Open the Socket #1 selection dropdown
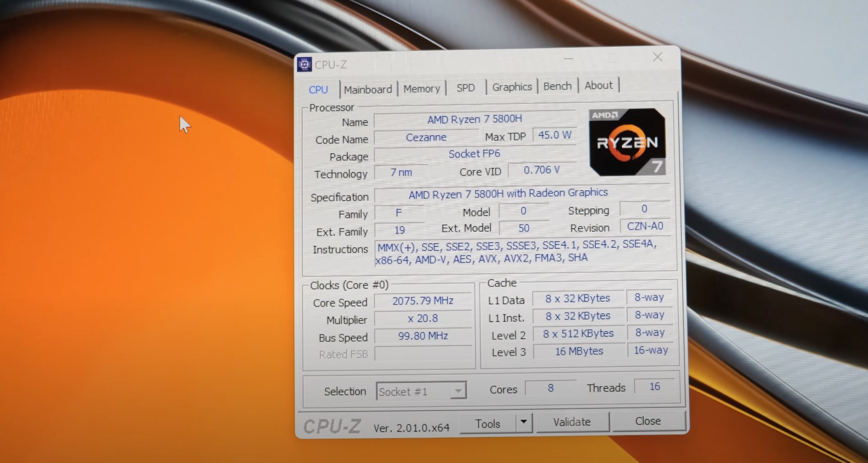 421,391
